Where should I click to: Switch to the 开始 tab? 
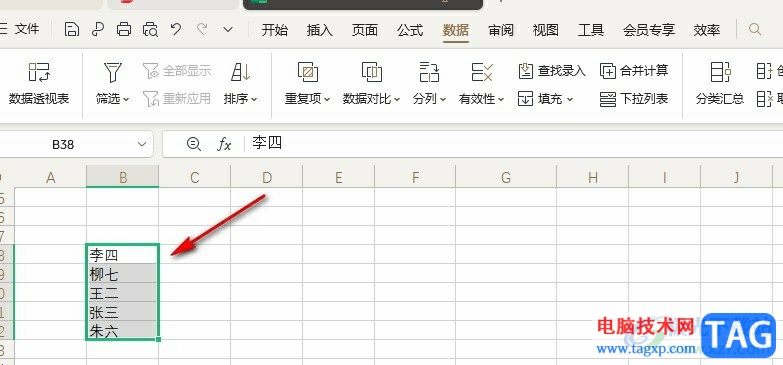(275, 30)
